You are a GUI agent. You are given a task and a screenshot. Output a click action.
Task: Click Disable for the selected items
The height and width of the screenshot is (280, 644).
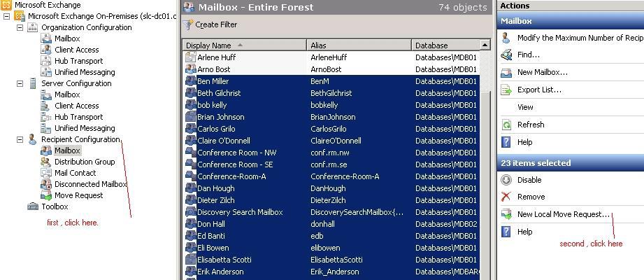(529, 180)
